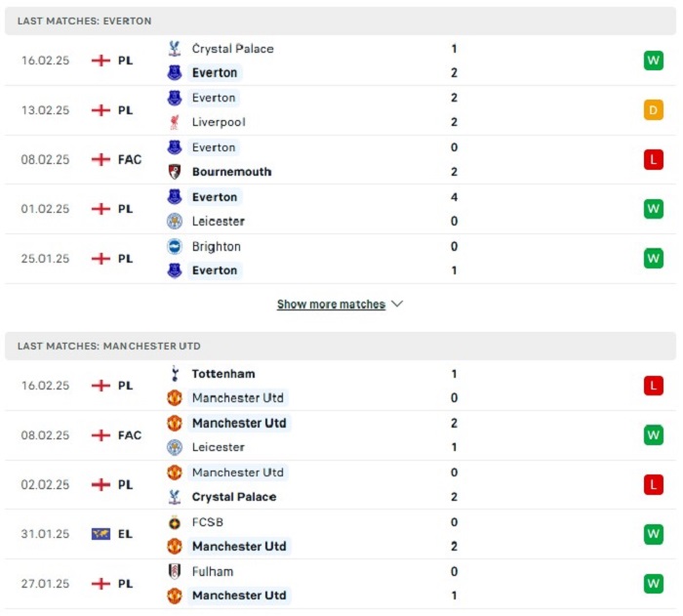This screenshot has height=616, width=683.
Task: Click the Crystal Palace crest in Everton's 16.02.25 match
Action: pos(175,49)
